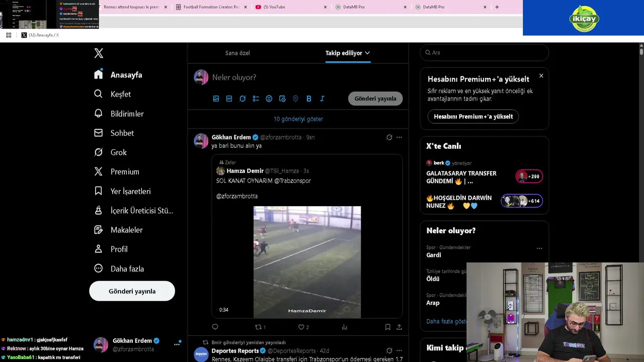Open Sohbet messages
644x362 pixels.
click(x=114, y=133)
